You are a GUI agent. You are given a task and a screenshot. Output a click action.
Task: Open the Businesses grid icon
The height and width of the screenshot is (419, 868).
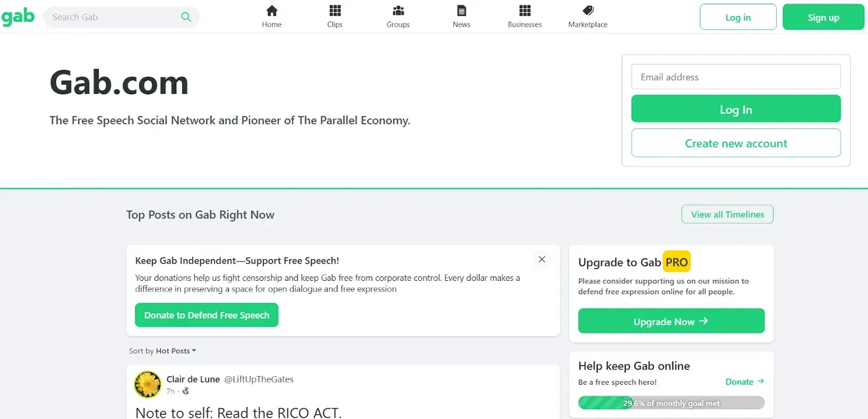coord(525,11)
